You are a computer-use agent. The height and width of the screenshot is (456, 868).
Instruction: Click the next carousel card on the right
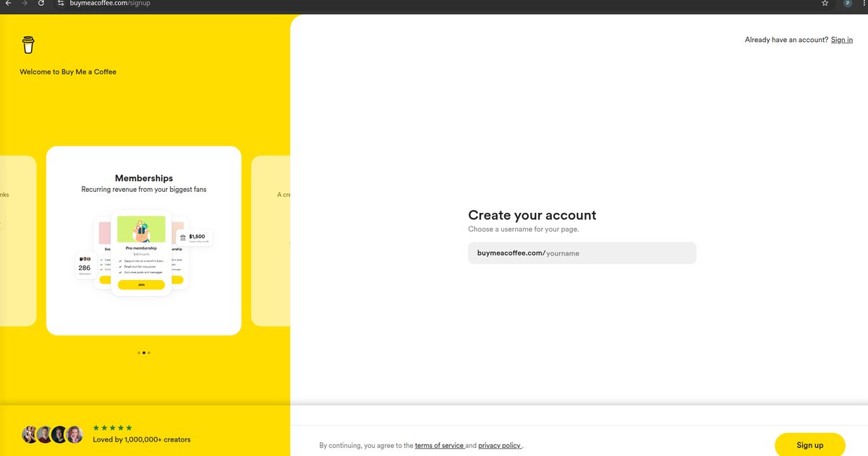pos(271,240)
